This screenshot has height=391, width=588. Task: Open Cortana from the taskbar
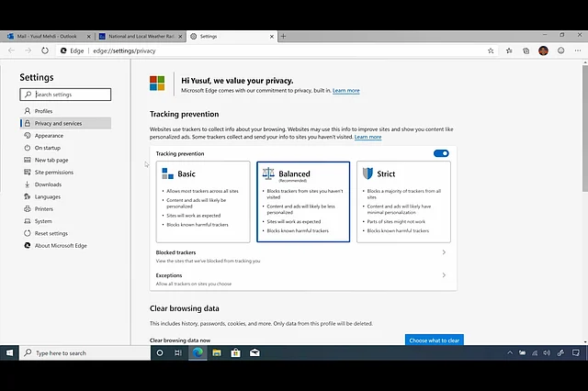(160, 352)
